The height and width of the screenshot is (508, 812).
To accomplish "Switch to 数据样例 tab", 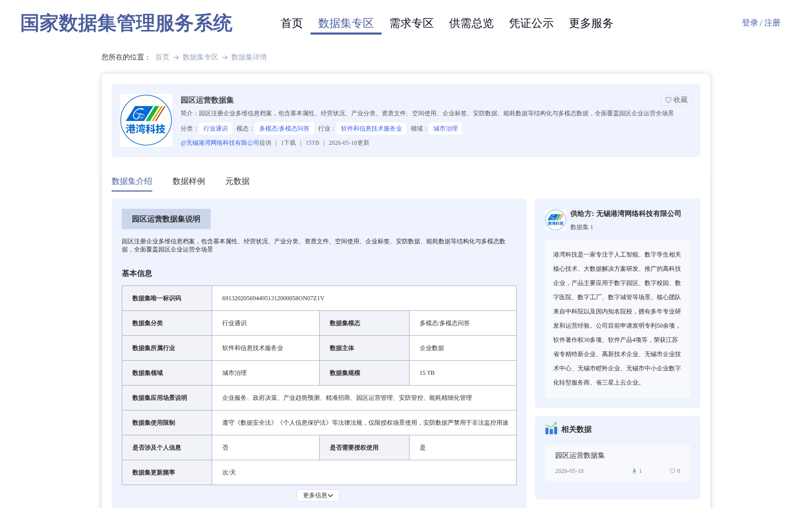I will (x=189, y=181).
